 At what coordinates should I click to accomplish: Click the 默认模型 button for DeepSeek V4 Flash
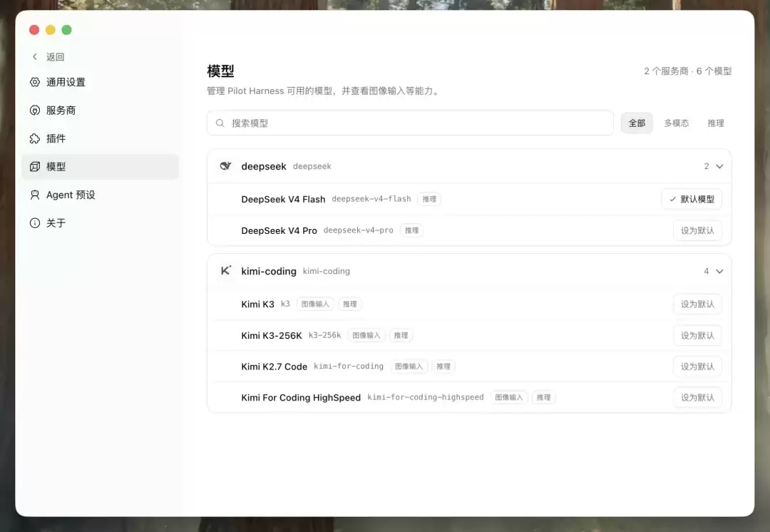click(692, 199)
